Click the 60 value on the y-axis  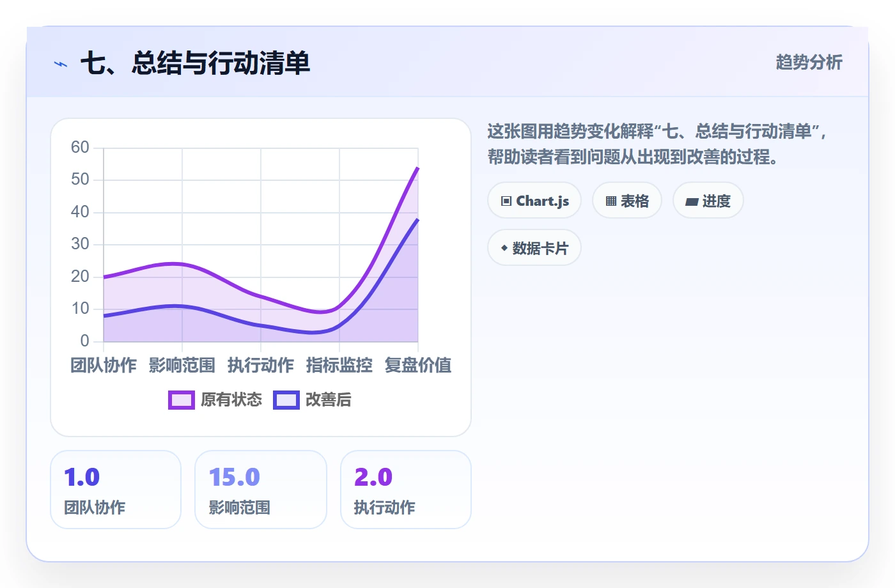coord(80,148)
